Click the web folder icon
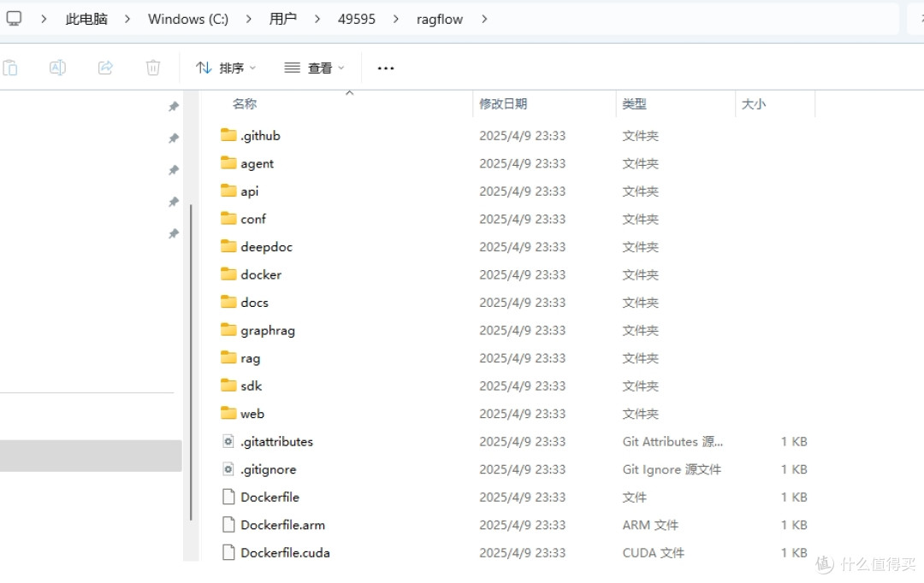This screenshot has height=583, width=924. pos(228,414)
